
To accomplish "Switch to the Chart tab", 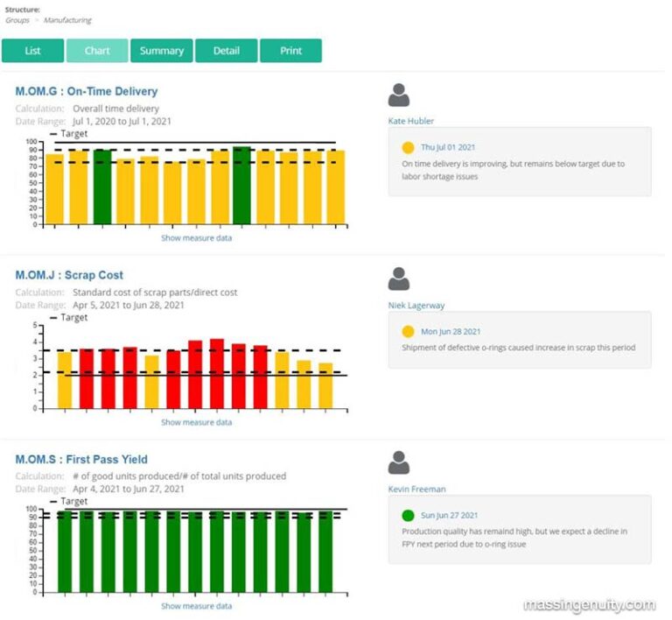I will [x=97, y=51].
